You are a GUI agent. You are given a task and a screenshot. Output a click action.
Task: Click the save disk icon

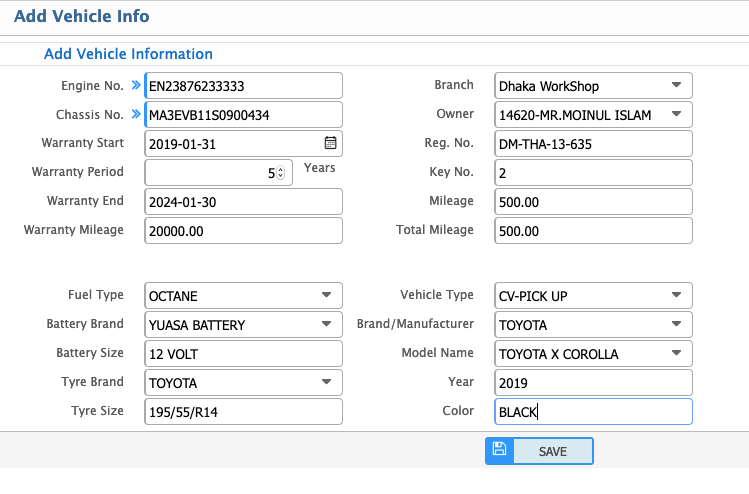[x=499, y=451]
